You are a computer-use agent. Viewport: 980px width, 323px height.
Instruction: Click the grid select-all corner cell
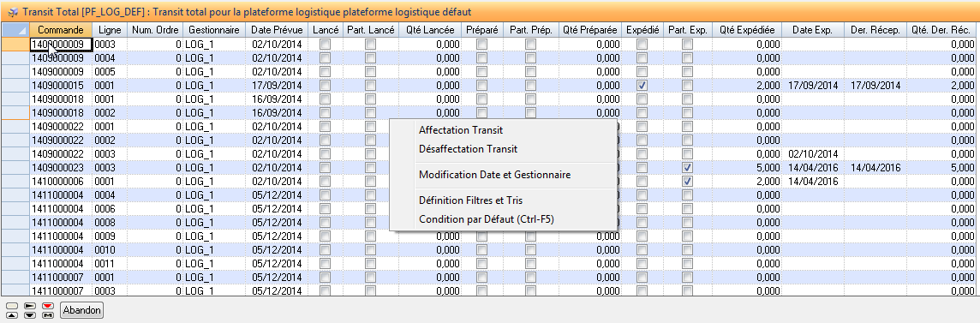tap(15, 30)
